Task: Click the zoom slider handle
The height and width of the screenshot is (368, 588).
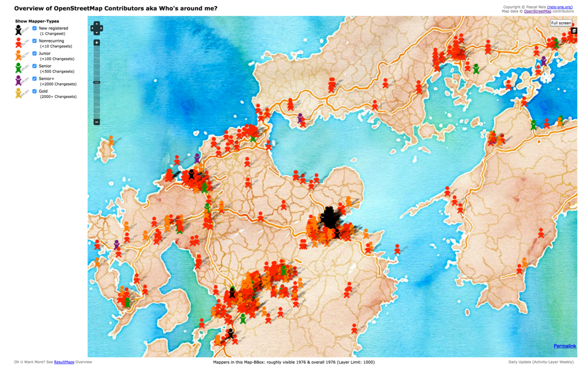Action: pos(97,82)
